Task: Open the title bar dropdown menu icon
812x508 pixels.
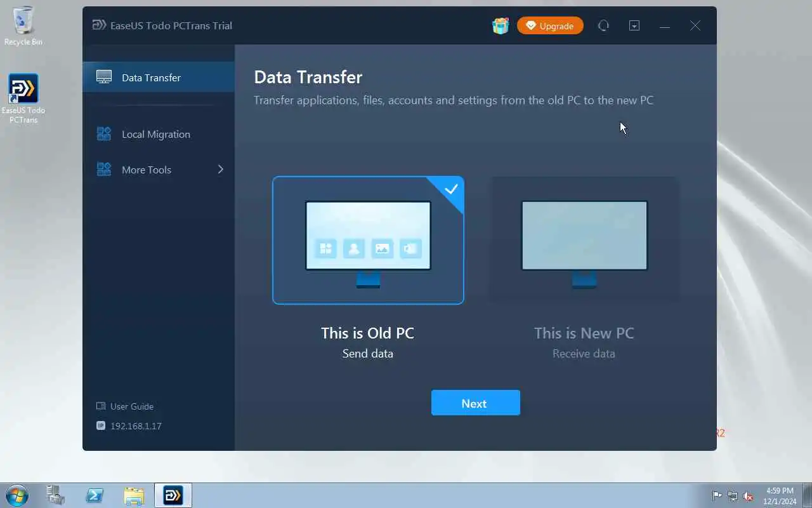Action: tap(634, 25)
